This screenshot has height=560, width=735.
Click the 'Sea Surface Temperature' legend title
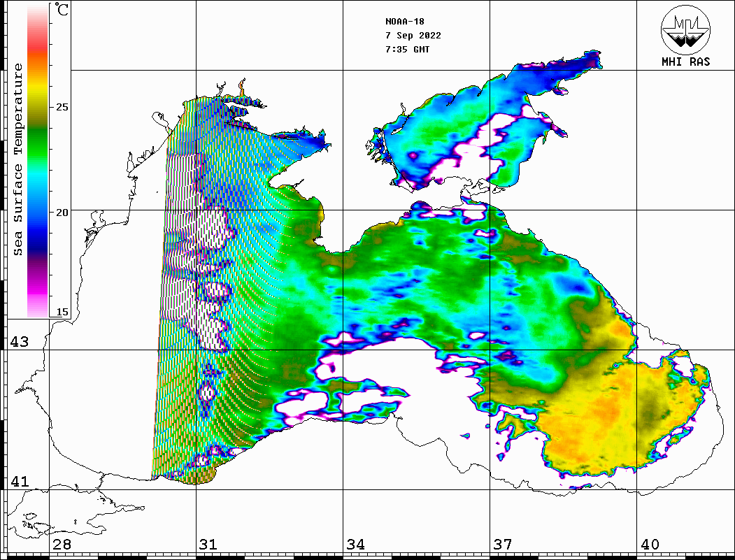(17, 160)
